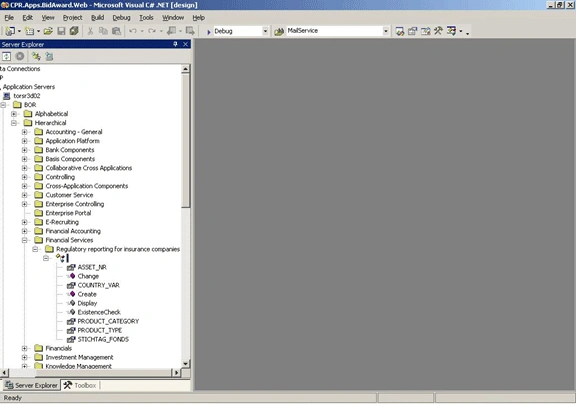The height and width of the screenshot is (404, 576).
Task: Click the Start debugging arrow icon
Action: click(208, 32)
